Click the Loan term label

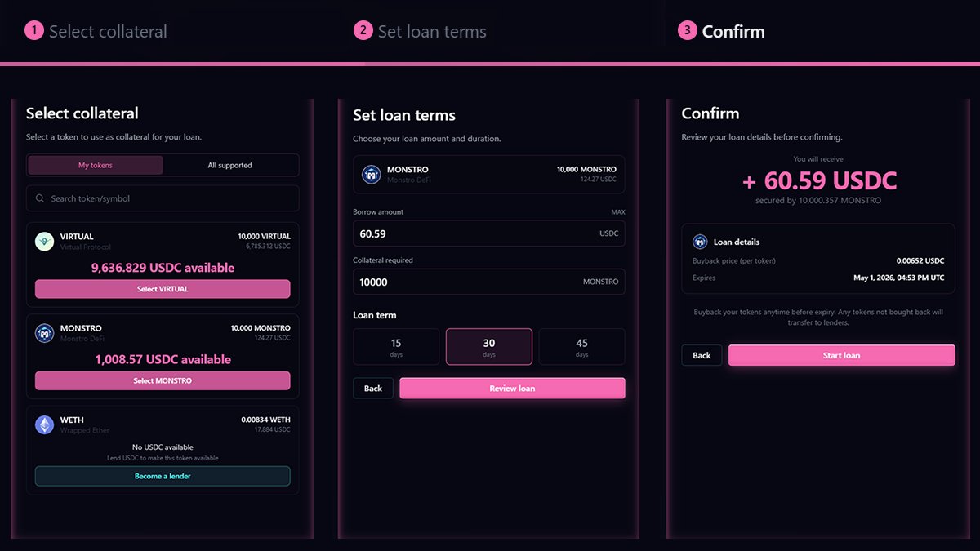(x=375, y=315)
